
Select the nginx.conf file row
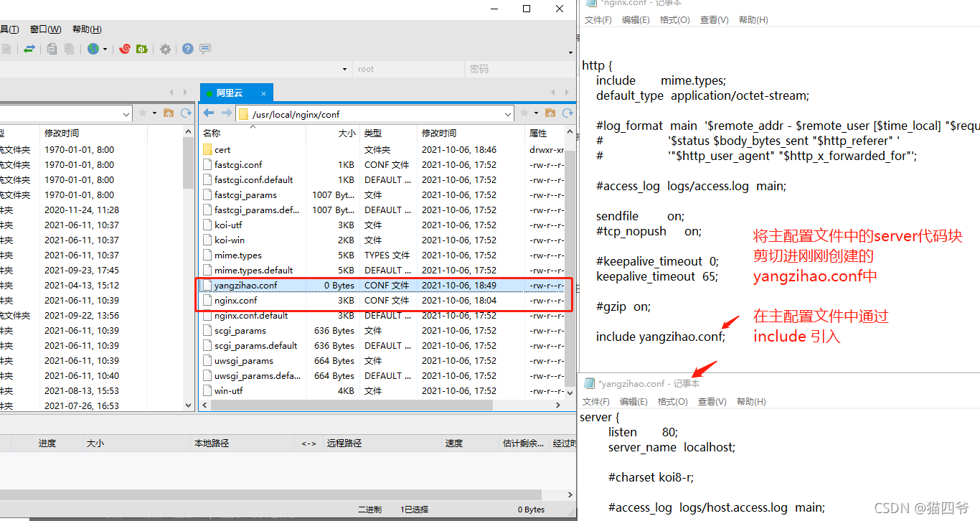[382, 300]
